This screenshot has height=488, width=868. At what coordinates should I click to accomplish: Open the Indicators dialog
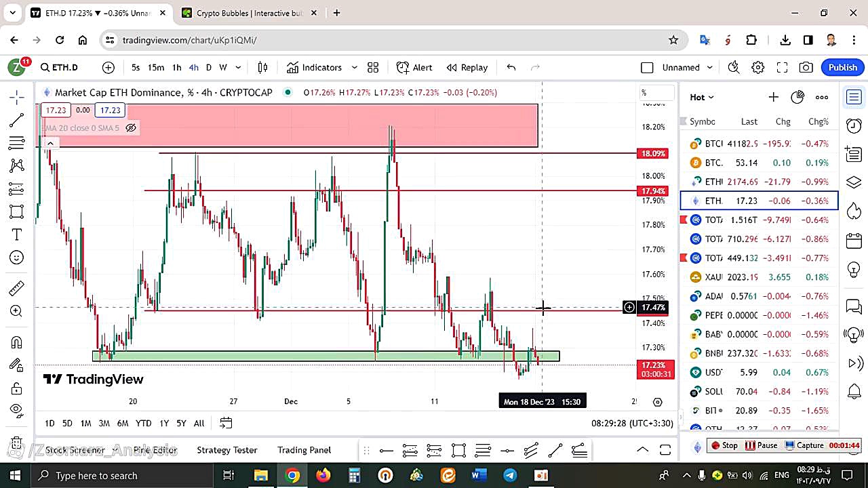(314, 67)
